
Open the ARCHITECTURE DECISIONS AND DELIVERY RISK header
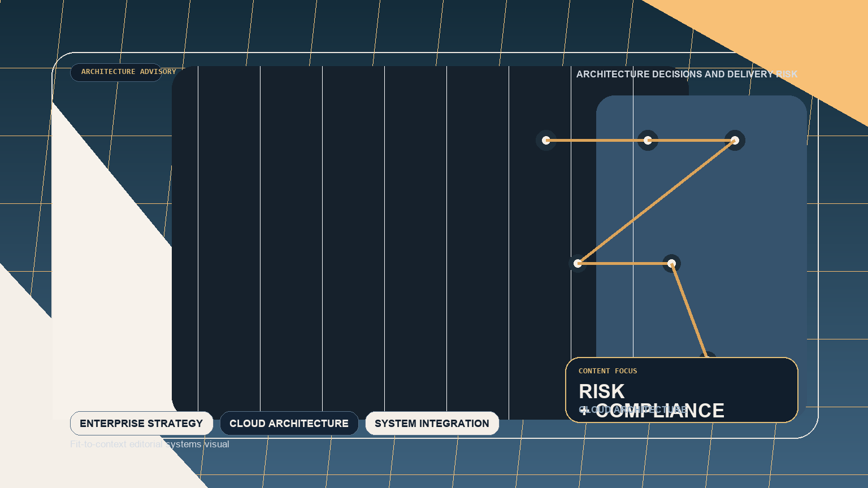pyautogui.click(x=687, y=74)
